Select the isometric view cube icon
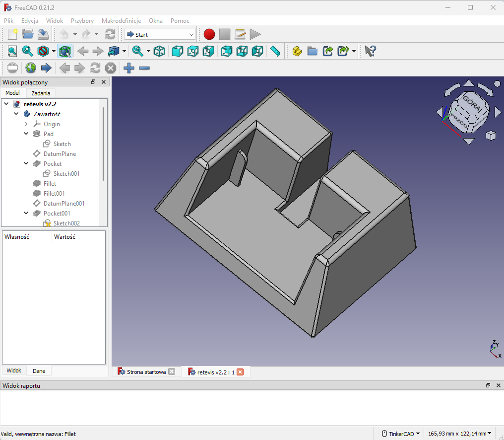504x440 pixels. tap(159, 51)
